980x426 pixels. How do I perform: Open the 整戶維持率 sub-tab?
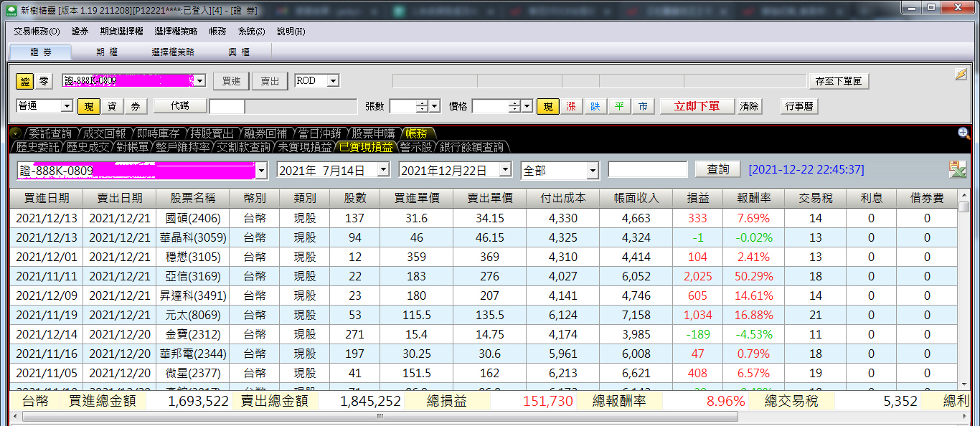[184, 147]
